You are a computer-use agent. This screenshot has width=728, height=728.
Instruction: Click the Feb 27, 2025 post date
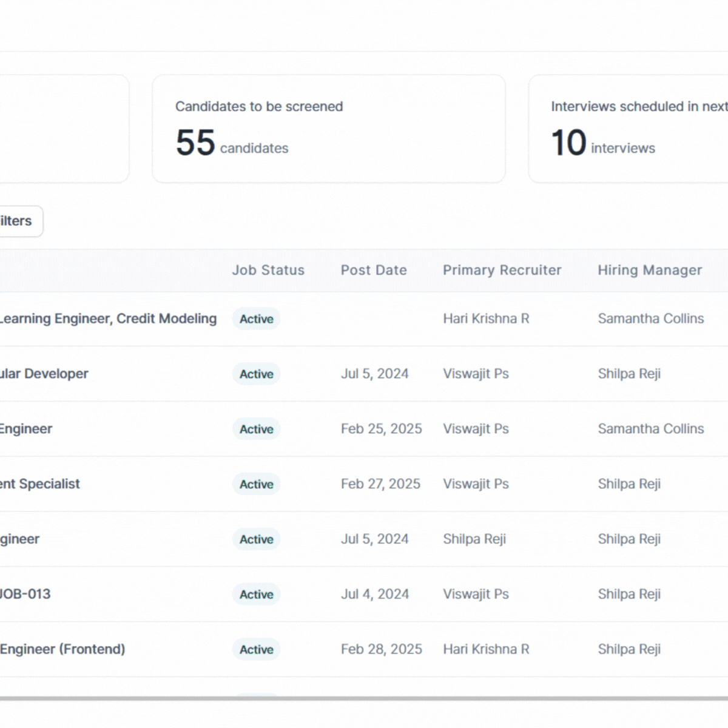tap(380, 484)
